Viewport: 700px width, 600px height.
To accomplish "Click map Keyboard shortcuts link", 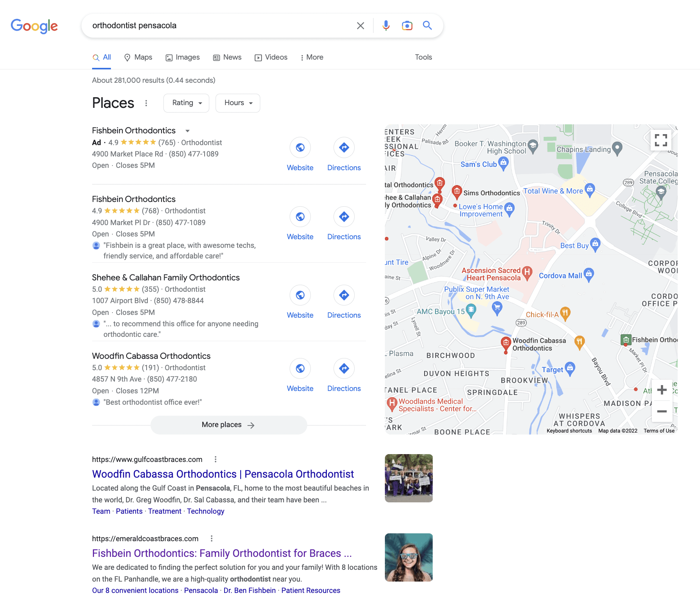I will (569, 431).
